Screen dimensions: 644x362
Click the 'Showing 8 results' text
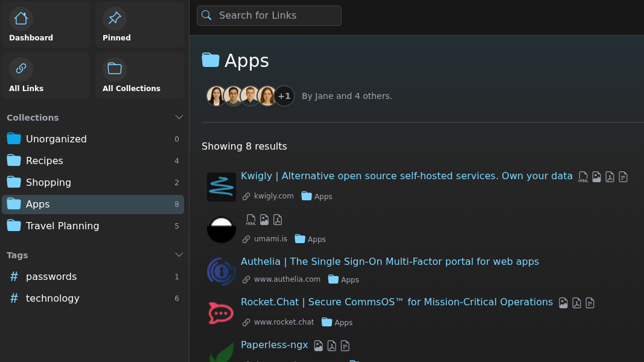[244, 147]
